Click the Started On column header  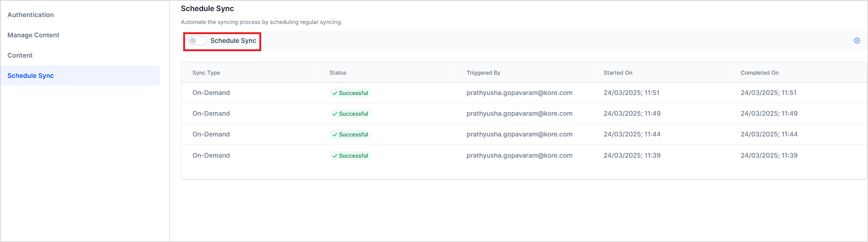coord(618,73)
